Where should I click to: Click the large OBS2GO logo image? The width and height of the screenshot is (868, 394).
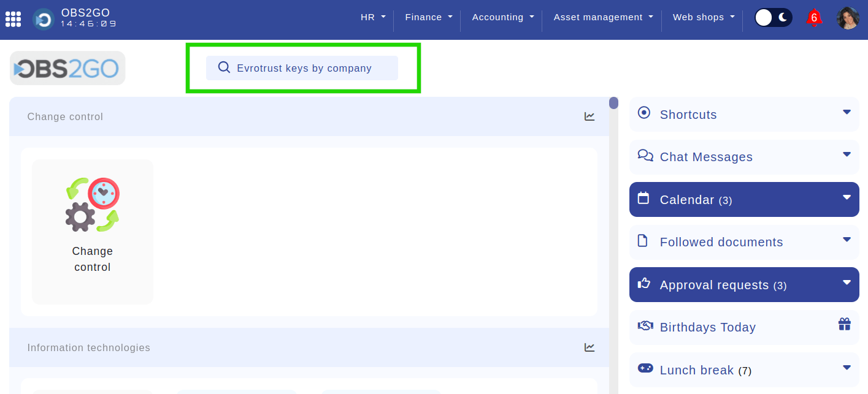click(67, 68)
